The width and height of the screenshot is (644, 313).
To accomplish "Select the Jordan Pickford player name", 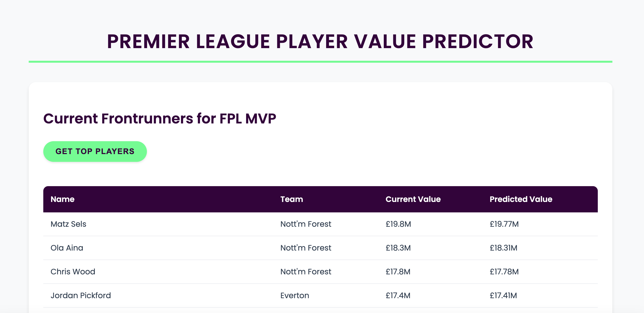I will pyautogui.click(x=80, y=295).
